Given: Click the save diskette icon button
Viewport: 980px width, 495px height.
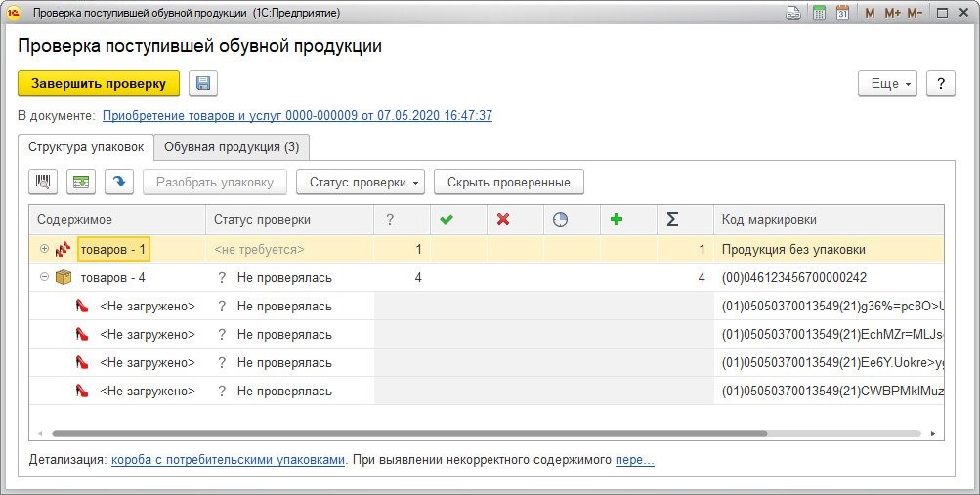Looking at the screenshot, I should tap(203, 84).
